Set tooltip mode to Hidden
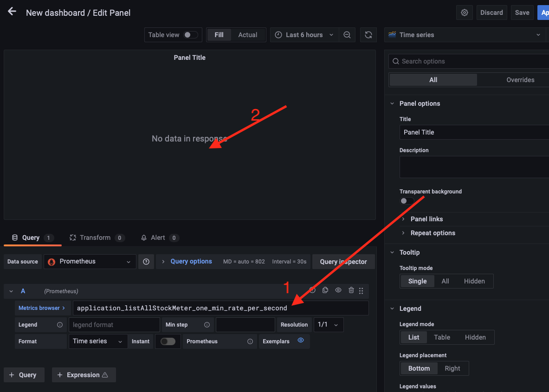This screenshot has height=392, width=549. pos(474,281)
